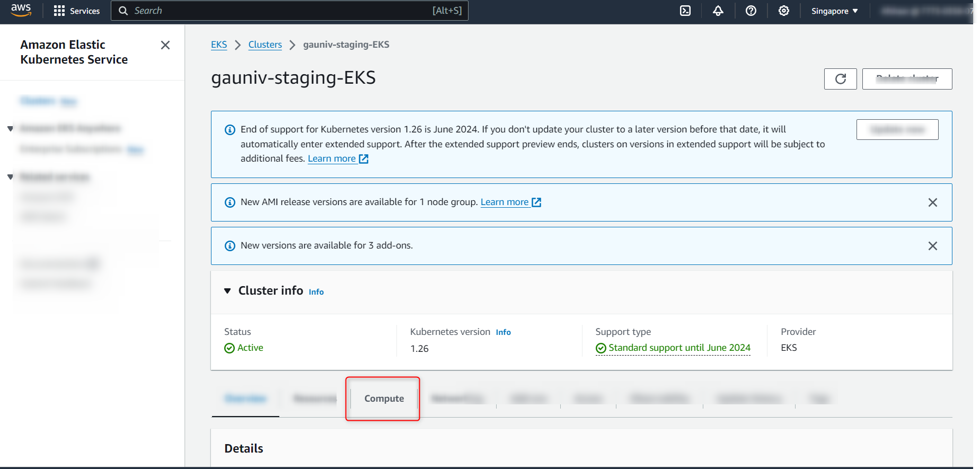Dismiss the new AMI release notification

click(933, 202)
